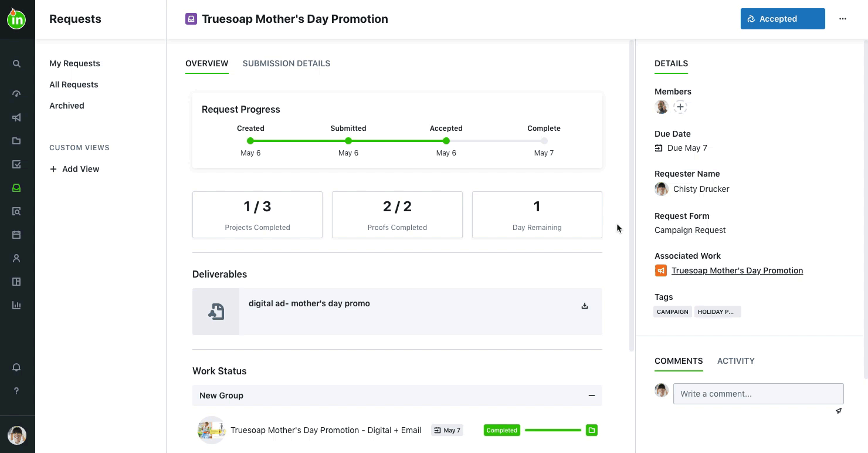Open the user profile avatar in sidebar
This screenshot has height=453, width=868.
[16, 435]
